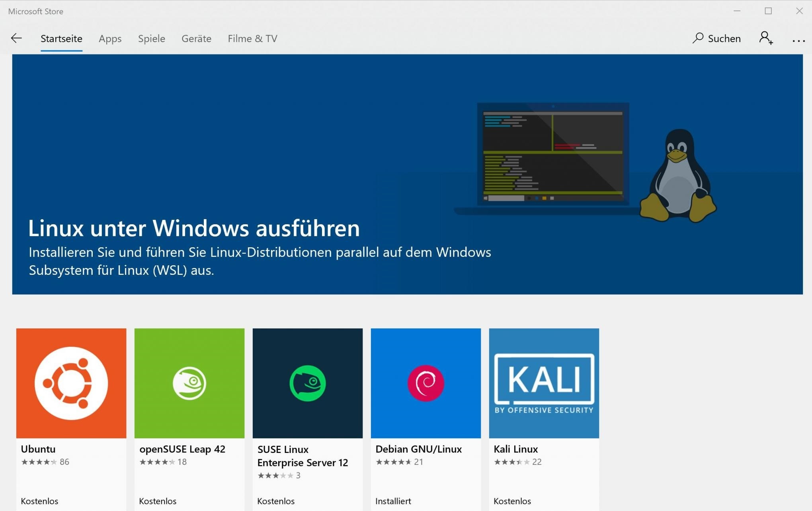Open the Debian GNU/Linux title
This screenshot has height=511, width=812.
419,449
